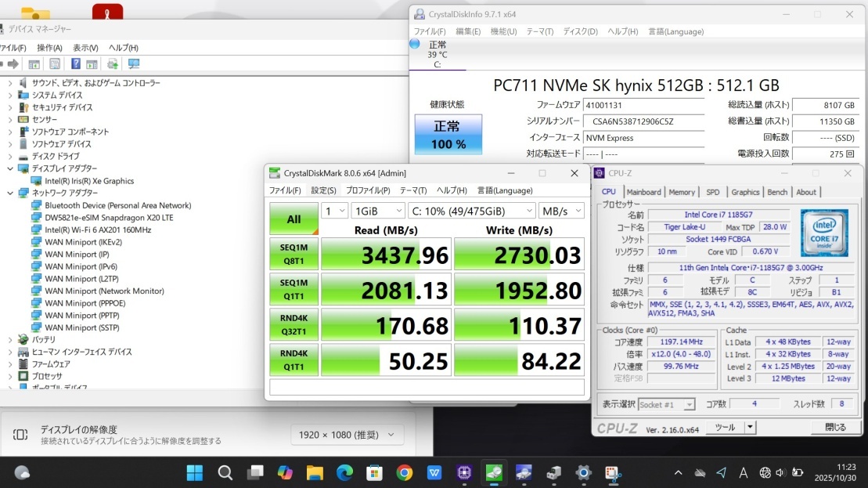Click the green All benchmark button
868x488 pixels.
click(x=294, y=219)
